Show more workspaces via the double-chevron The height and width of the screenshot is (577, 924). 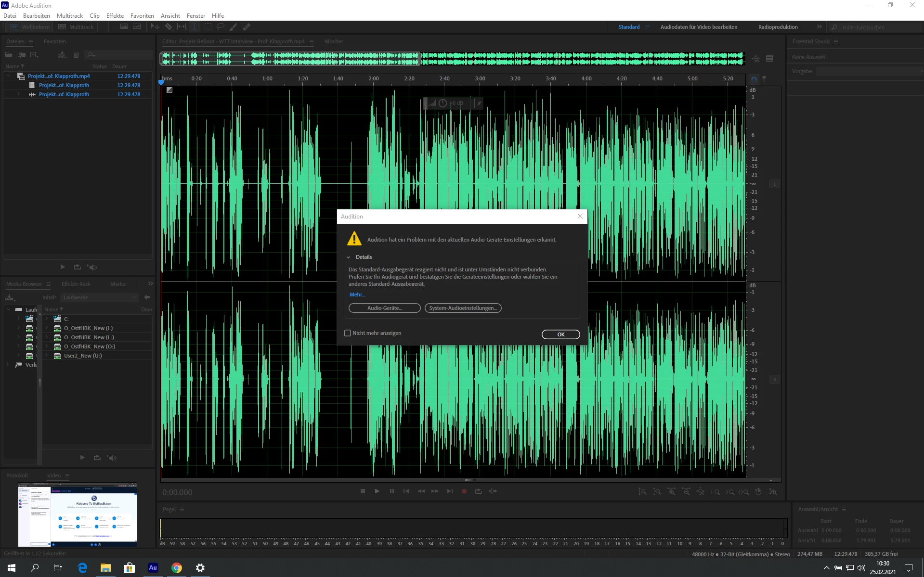click(x=819, y=27)
